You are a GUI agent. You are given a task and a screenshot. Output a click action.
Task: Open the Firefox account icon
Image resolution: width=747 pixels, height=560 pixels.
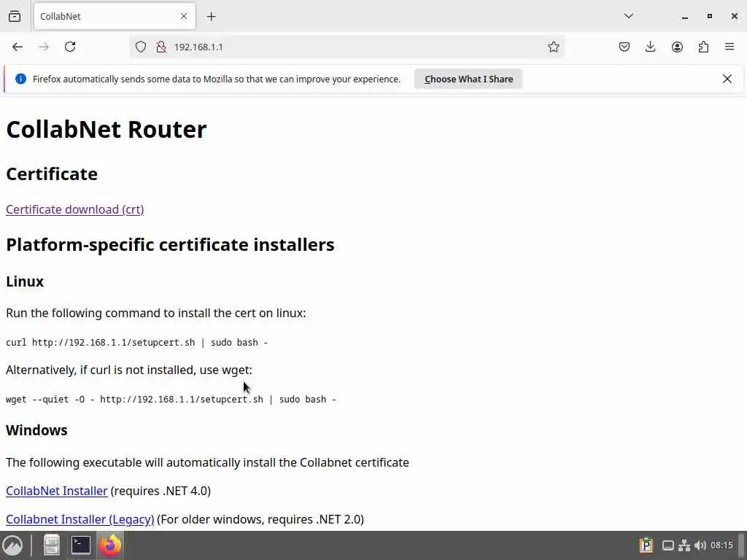[677, 47]
